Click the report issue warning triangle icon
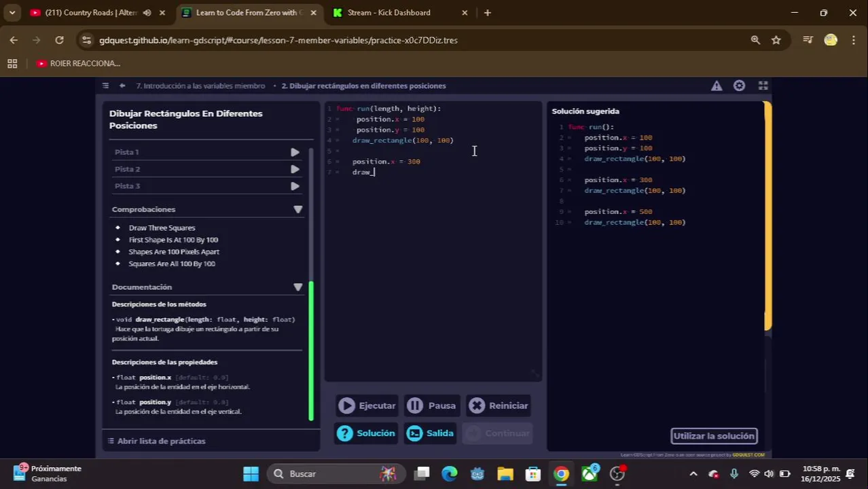This screenshot has height=489, width=868. (x=717, y=86)
